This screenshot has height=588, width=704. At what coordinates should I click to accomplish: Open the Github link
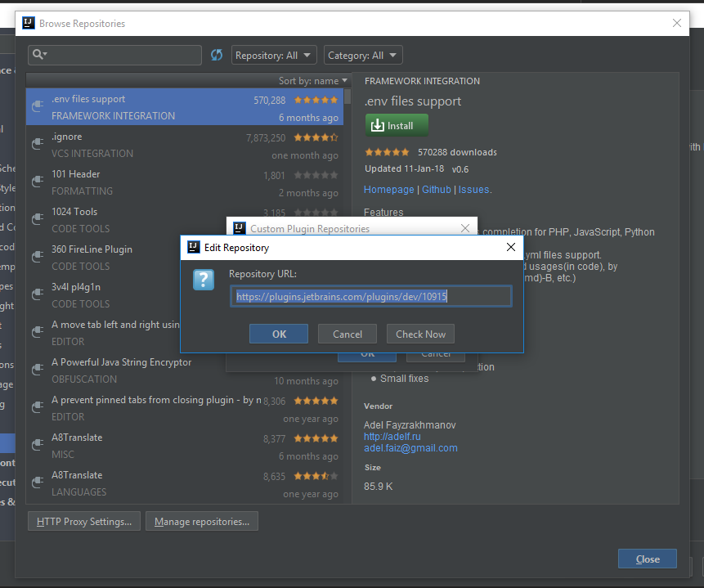tap(437, 190)
